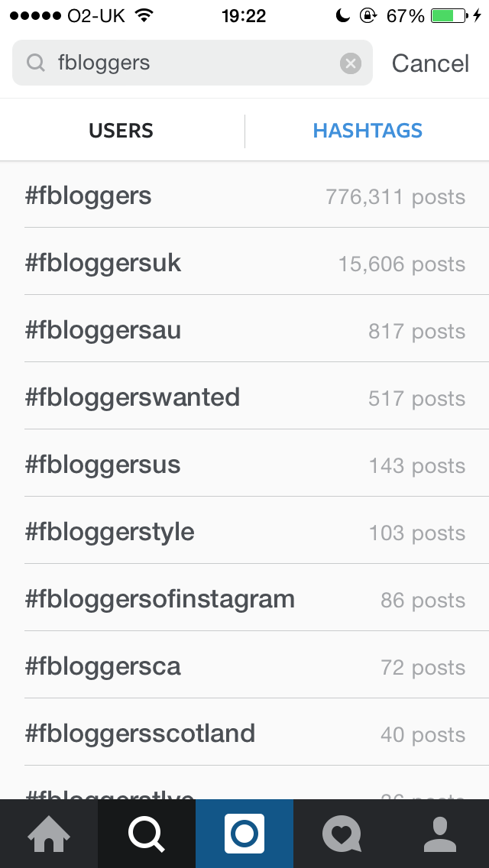The height and width of the screenshot is (868, 489).
Task: Open #fbloggerswanted with 517 posts
Action: click(244, 398)
